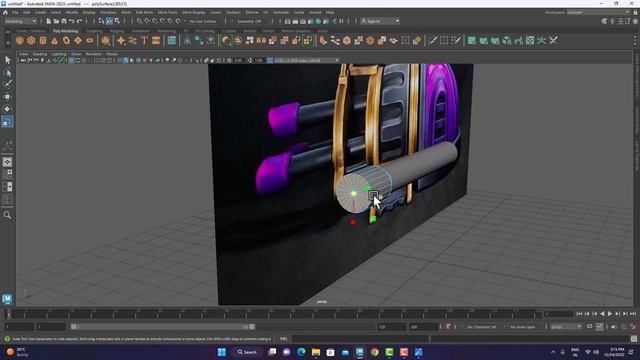
Task: Click the polygon Type text shelf icon
Action: 144,40
